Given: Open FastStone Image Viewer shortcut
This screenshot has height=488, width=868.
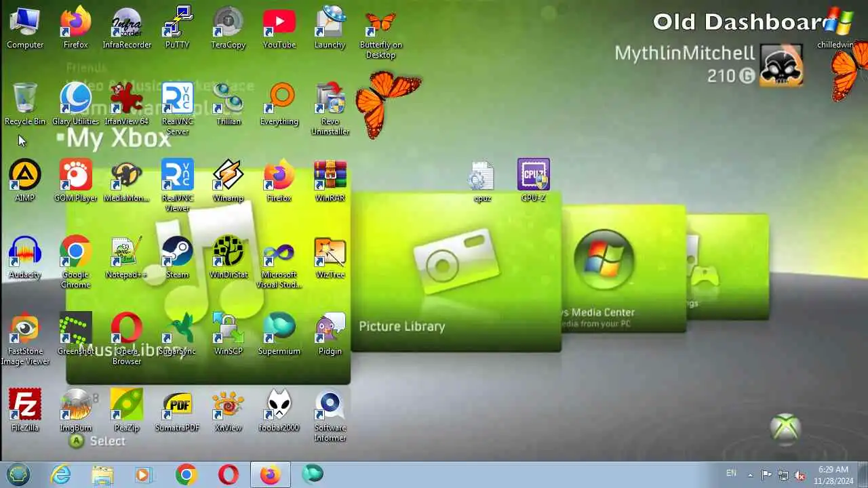Looking at the screenshot, I should coord(25,339).
